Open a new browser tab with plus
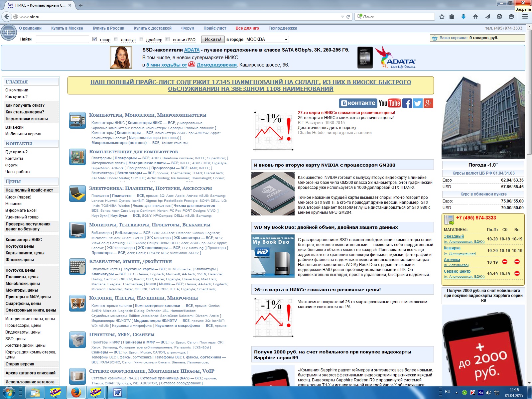 tap(80, 5)
